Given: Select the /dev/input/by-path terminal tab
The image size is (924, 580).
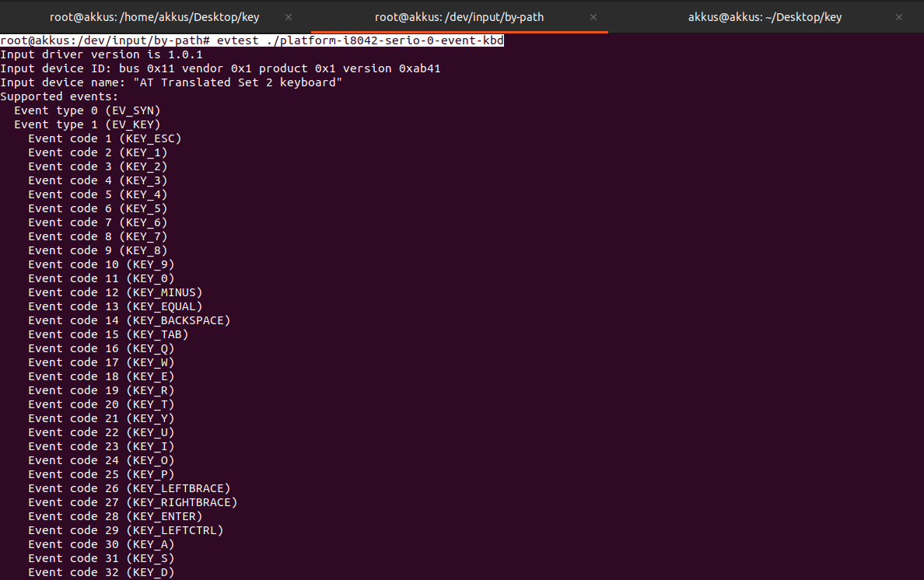Looking at the screenshot, I should (459, 16).
